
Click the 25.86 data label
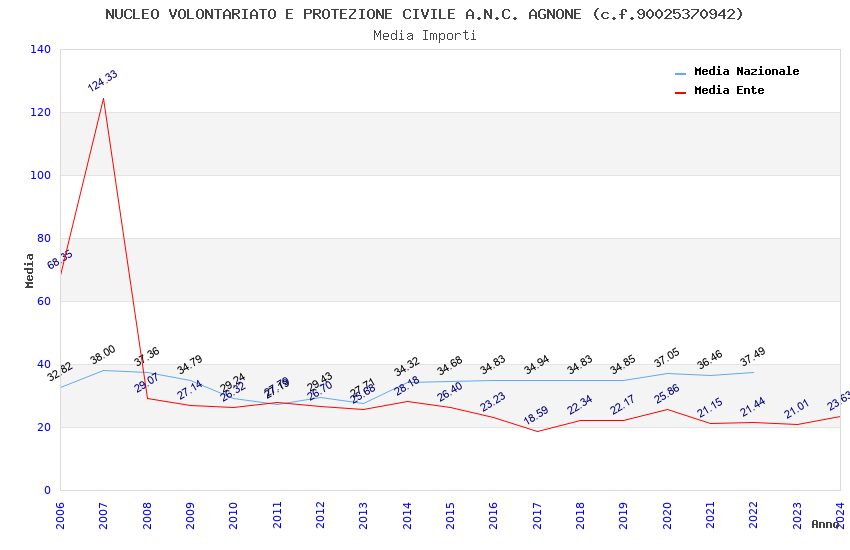[x=666, y=394]
